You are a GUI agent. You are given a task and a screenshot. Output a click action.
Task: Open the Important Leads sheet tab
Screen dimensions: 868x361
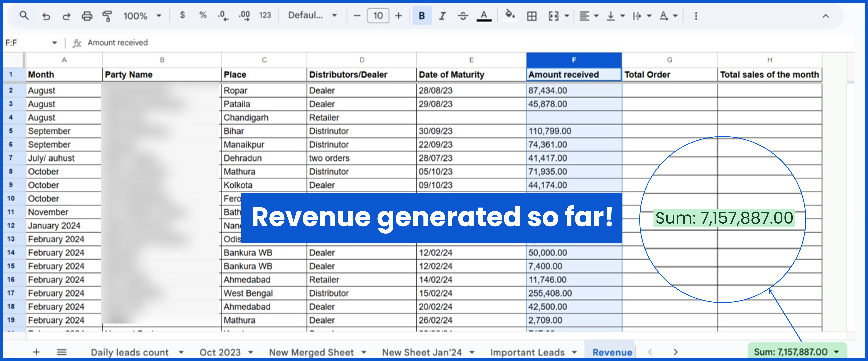[x=527, y=352]
